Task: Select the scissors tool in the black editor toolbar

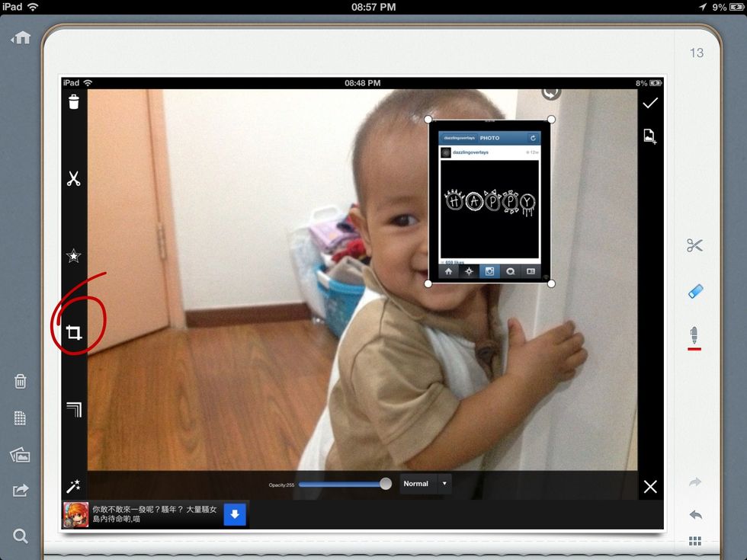Action: [74, 179]
